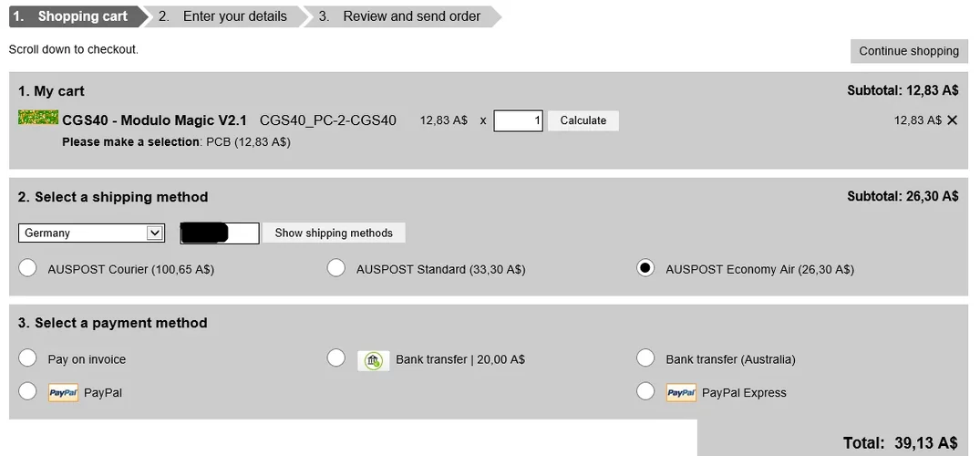The image size is (980, 456).
Task: Choose PayPal payment radio button
Action: point(27,391)
